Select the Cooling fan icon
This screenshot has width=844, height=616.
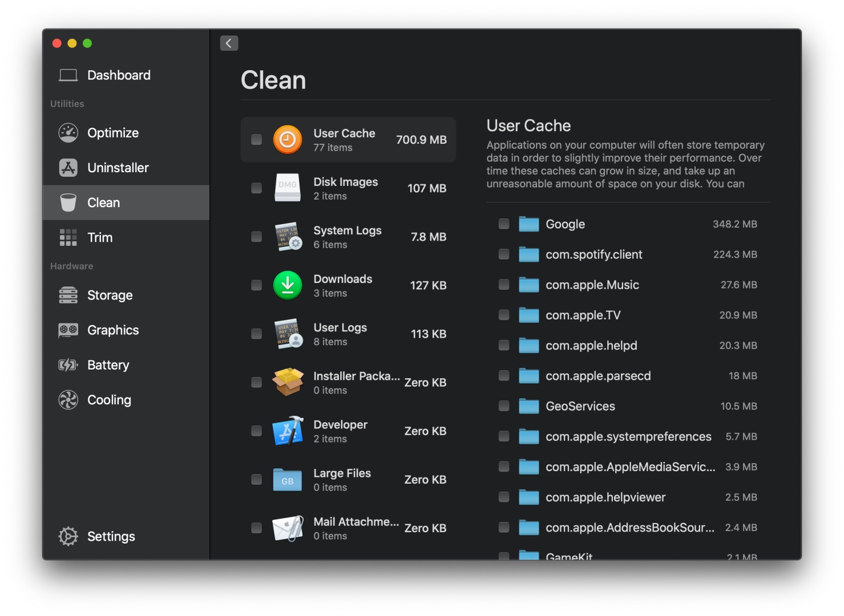pos(68,400)
